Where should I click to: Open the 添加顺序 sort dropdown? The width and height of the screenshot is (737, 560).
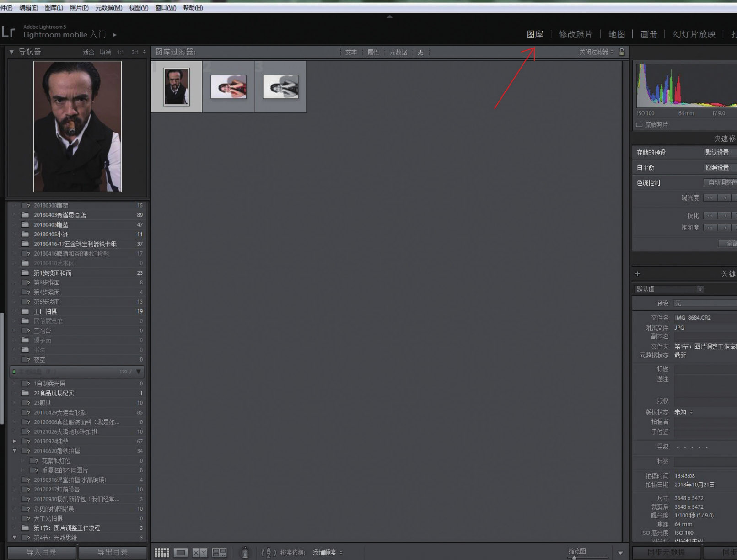pyautogui.click(x=327, y=553)
